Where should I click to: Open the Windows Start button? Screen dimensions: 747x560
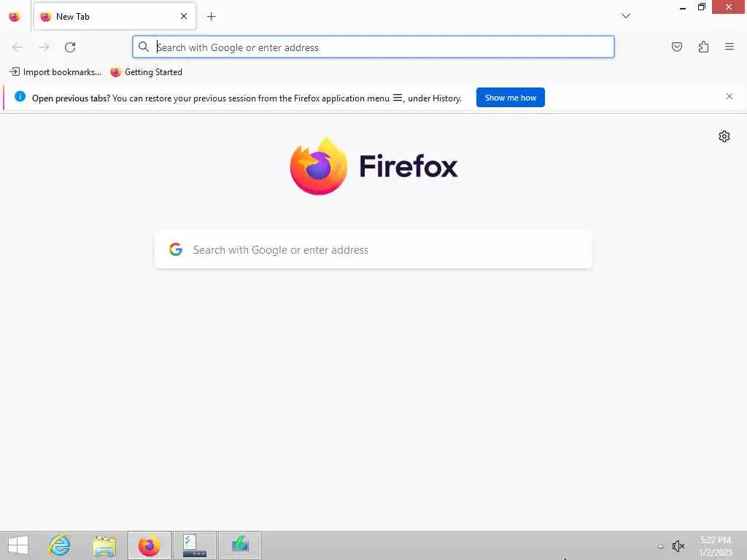coord(18,545)
